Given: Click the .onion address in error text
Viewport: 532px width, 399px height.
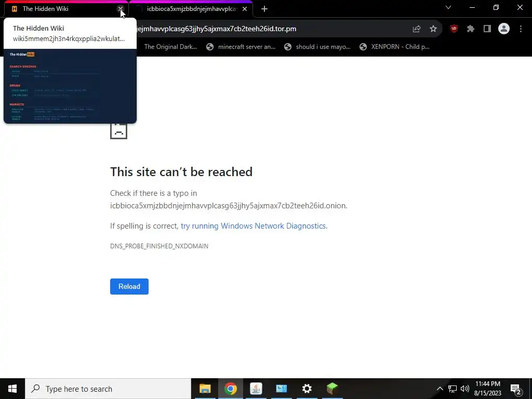Looking at the screenshot, I should click(x=228, y=206).
